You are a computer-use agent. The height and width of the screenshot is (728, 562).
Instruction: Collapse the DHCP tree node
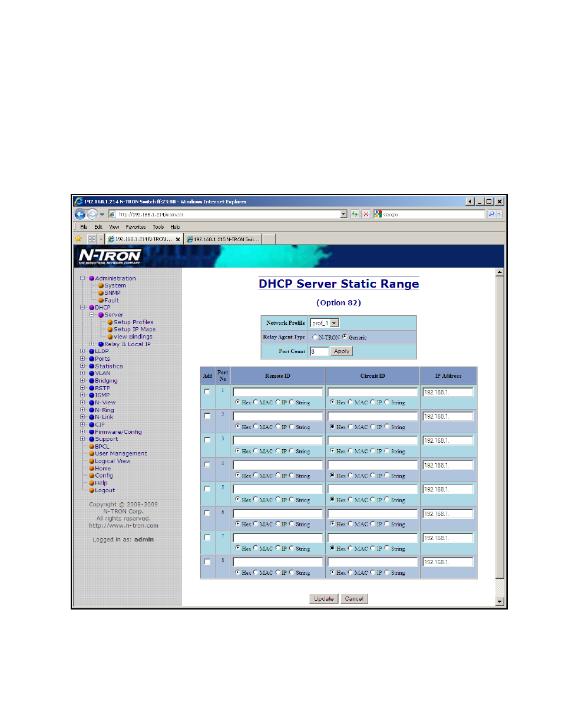pos(83,307)
